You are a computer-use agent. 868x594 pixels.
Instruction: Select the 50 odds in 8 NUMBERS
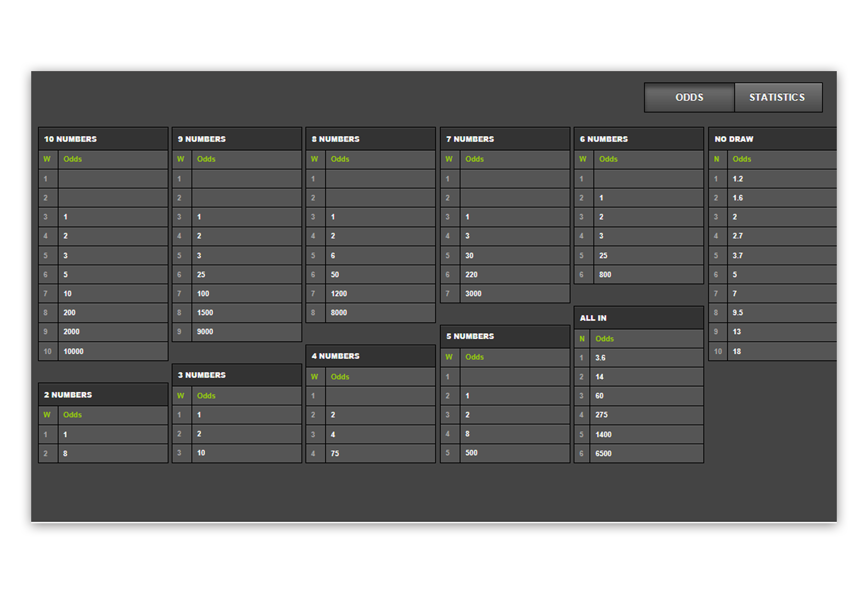coord(380,275)
